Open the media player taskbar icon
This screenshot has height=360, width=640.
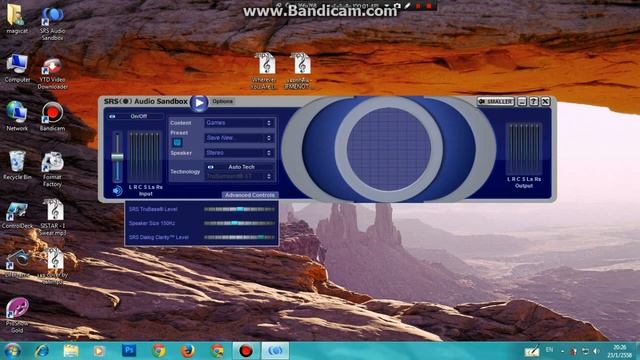pyautogui.click(x=99, y=351)
